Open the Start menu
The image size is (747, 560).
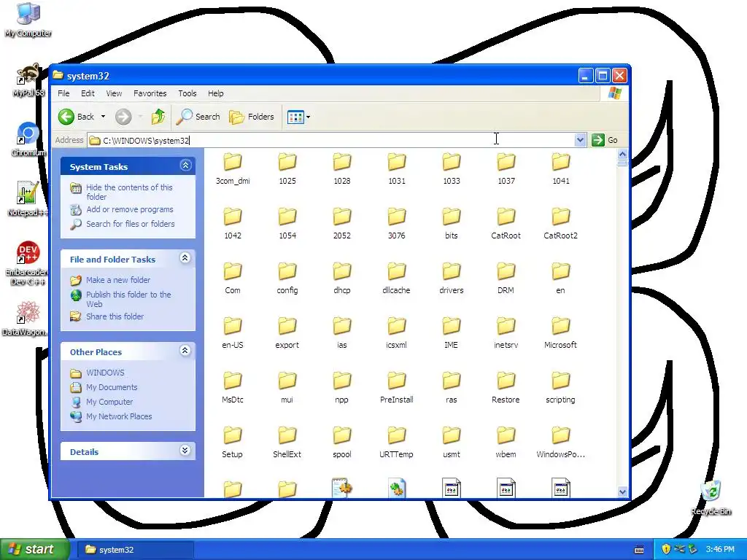35,549
